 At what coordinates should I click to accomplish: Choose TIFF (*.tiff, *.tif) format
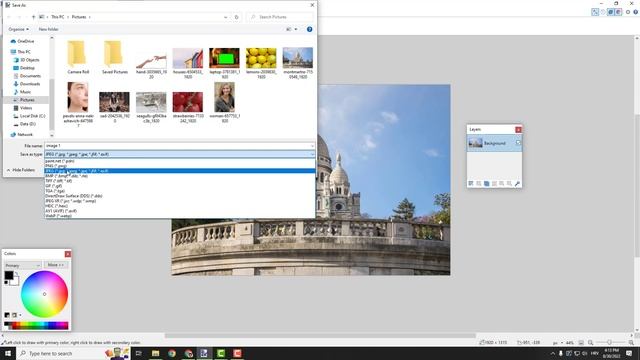tap(180, 181)
